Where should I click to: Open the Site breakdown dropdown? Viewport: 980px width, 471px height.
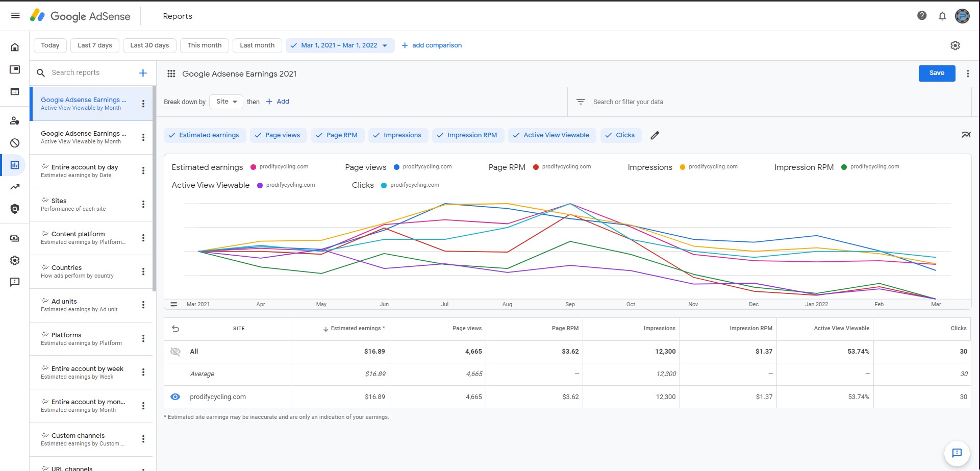[x=226, y=102]
